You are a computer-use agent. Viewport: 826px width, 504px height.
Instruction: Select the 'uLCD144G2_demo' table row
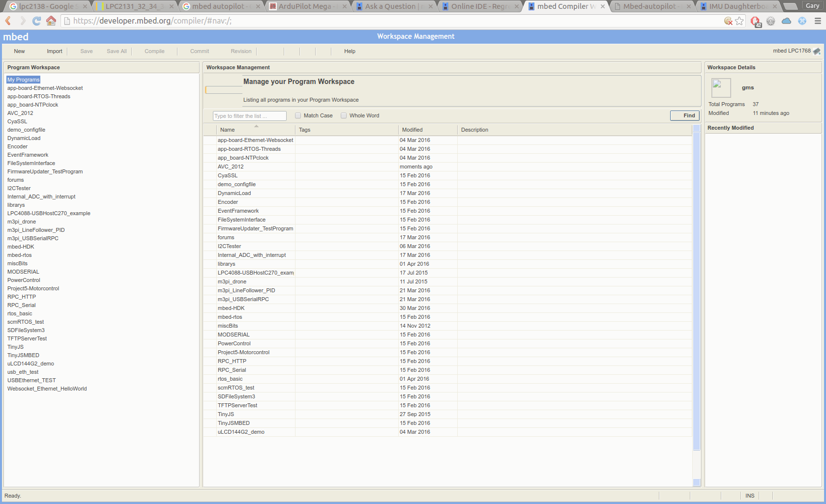click(x=447, y=432)
